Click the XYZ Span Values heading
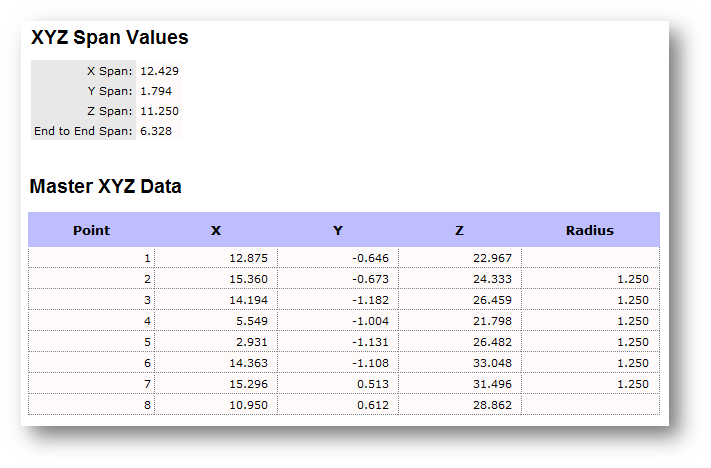Viewport: 711px width, 468px height. (x=109, y=38)
